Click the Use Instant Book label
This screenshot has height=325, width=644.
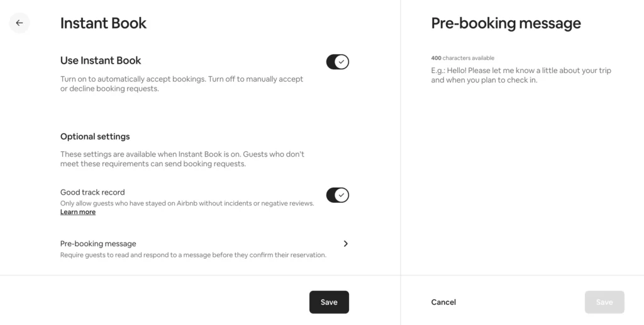click(x=101, y=60)
